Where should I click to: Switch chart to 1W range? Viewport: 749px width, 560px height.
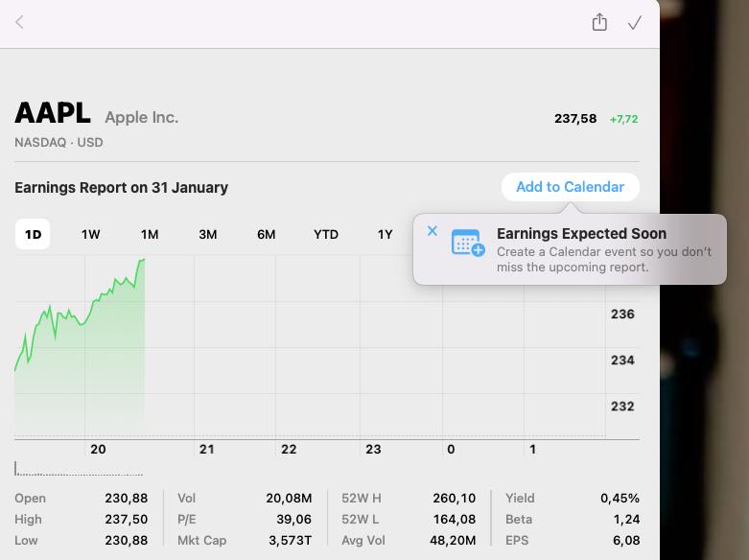[x=91, y=235]
